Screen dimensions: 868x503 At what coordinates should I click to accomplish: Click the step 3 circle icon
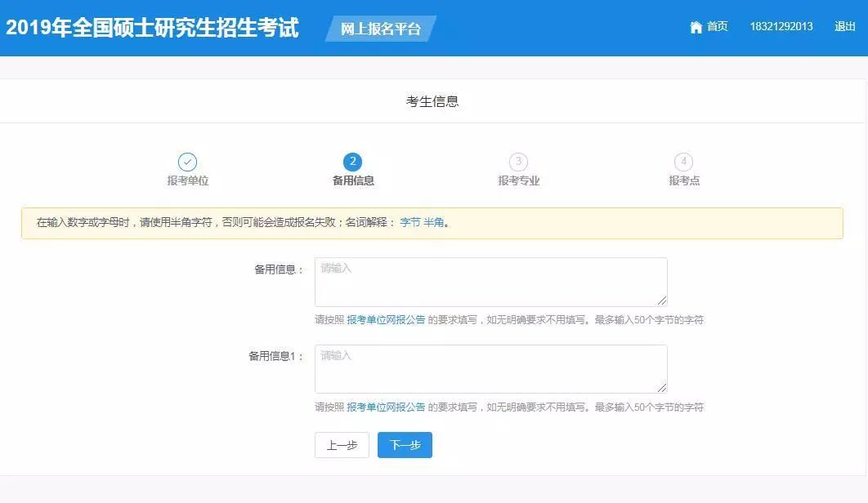518,162
